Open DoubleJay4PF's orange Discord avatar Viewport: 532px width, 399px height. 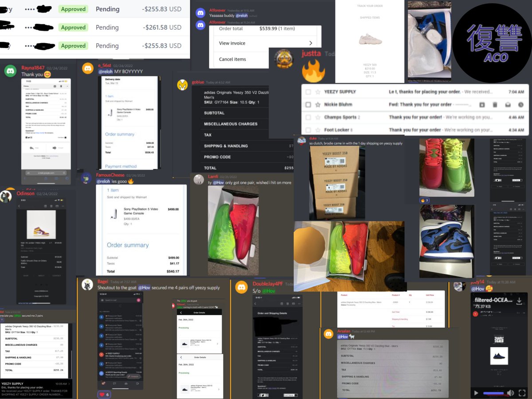tap(242, 287)
